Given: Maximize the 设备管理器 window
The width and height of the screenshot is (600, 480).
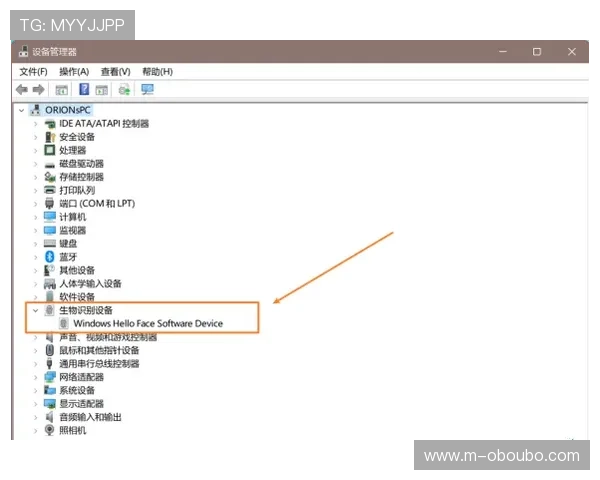Looking at the screenshot, I should coord(537,52).
